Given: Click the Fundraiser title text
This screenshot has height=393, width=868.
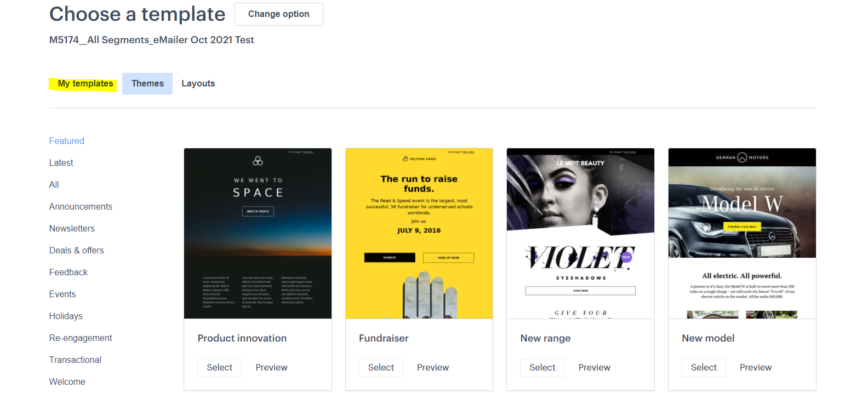Looking at the screenshot, I should pyautogui.click(x=384, y=338).
